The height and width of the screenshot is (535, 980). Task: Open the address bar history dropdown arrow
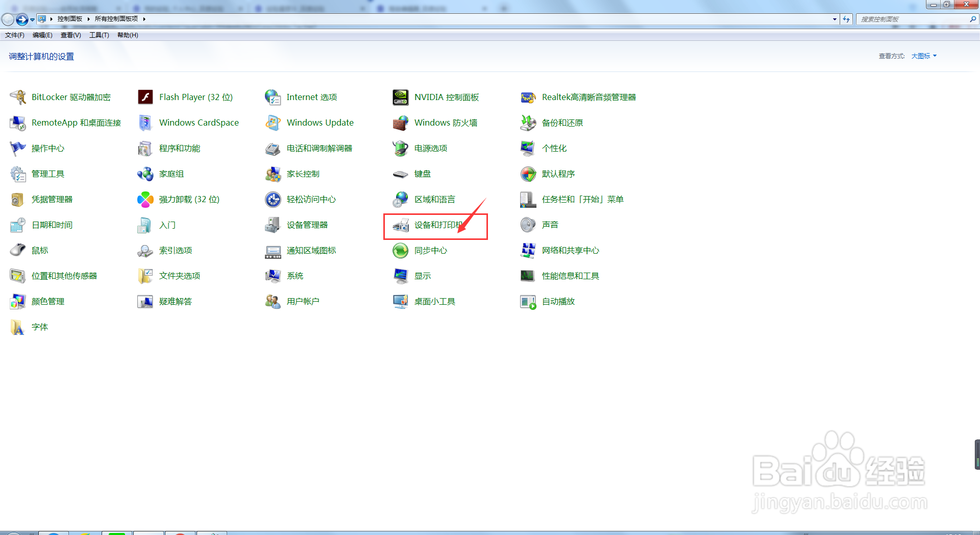(x=835, y=19)
